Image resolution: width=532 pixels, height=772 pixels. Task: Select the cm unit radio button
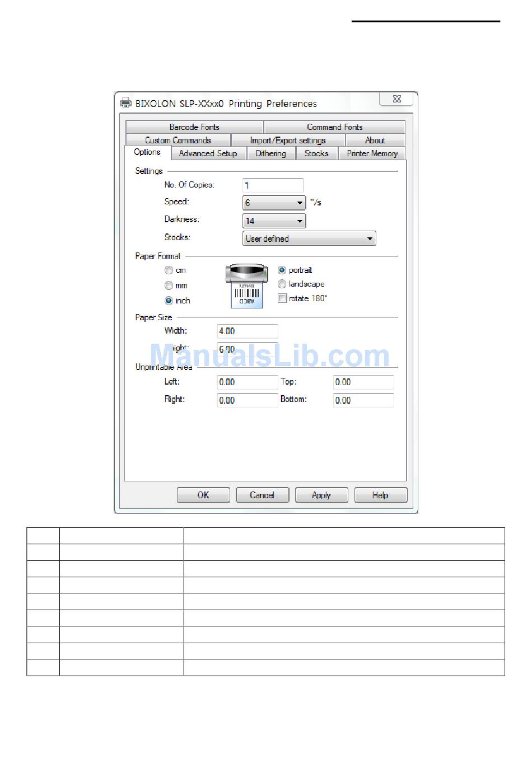tap(169, 270)
